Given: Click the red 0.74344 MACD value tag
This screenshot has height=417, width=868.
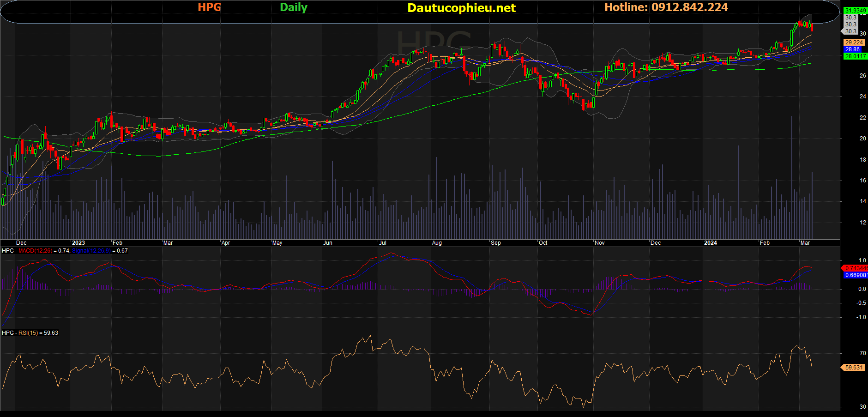Looking at the screenshot, I should point(855,268).
